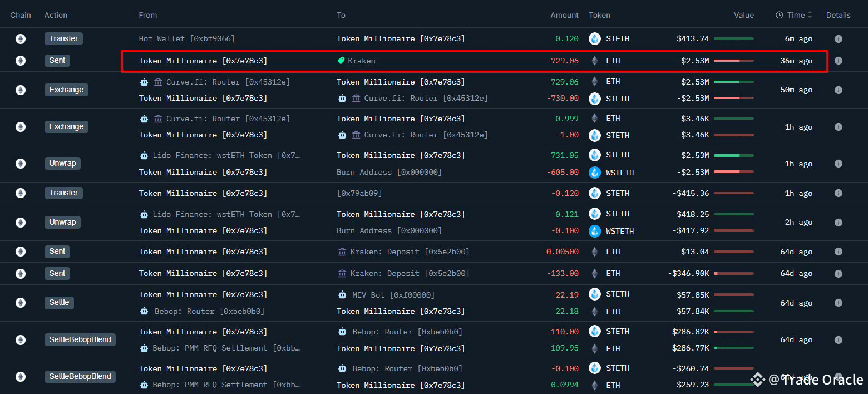
Task: Open Burn Address in the -605.00 WSTETH row
Action: pos(389,173)
